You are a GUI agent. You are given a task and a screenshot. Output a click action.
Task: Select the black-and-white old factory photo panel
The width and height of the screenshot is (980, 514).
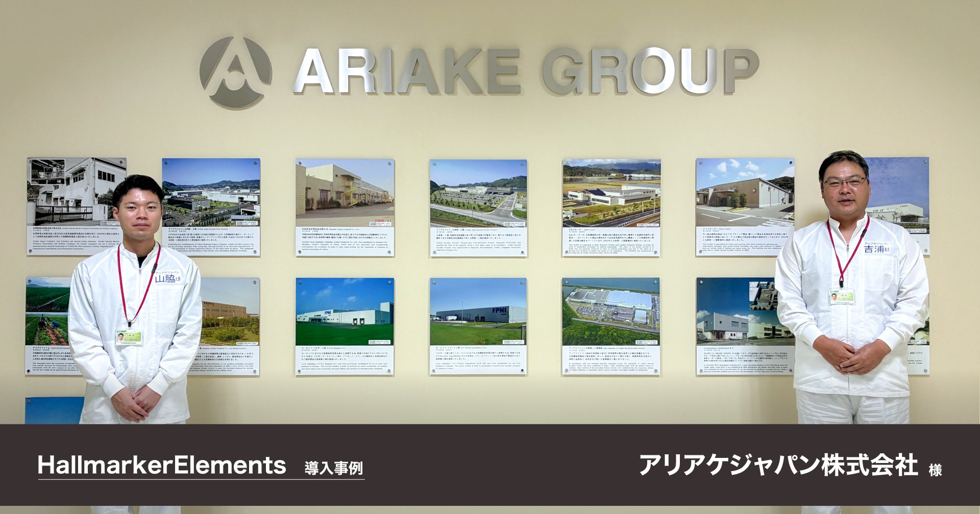point(76,206)
